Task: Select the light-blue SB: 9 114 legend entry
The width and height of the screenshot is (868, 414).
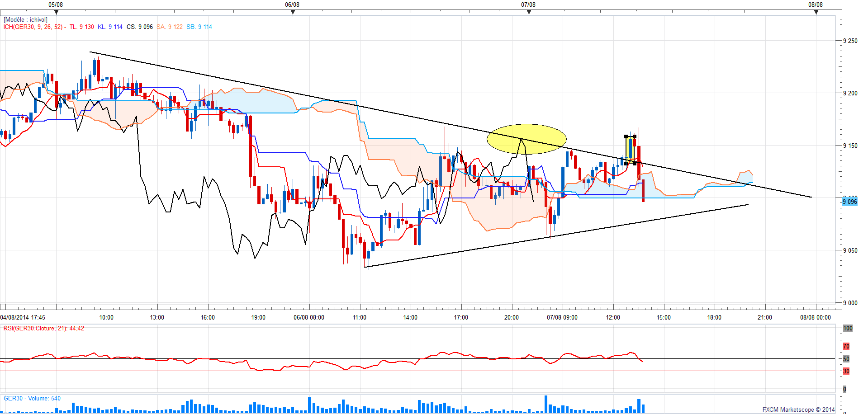Action: pyautogui.click(x=199, y=27)
